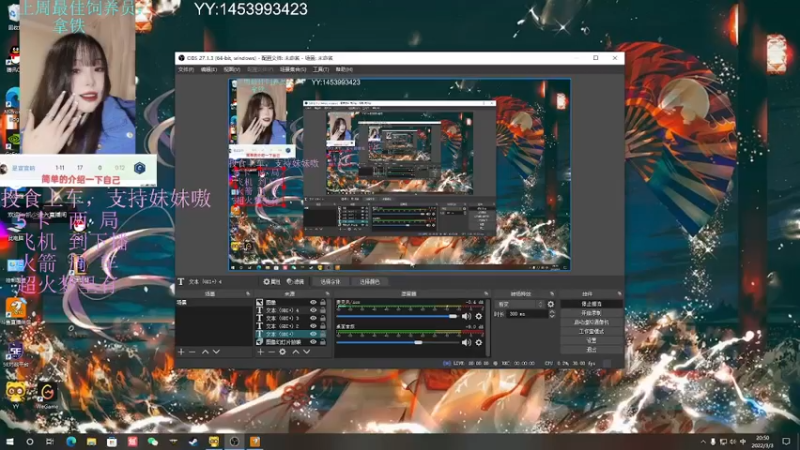Open the Windows Start menu
Viewport: 800px width, 450px height.
click(x=9, y=441)
